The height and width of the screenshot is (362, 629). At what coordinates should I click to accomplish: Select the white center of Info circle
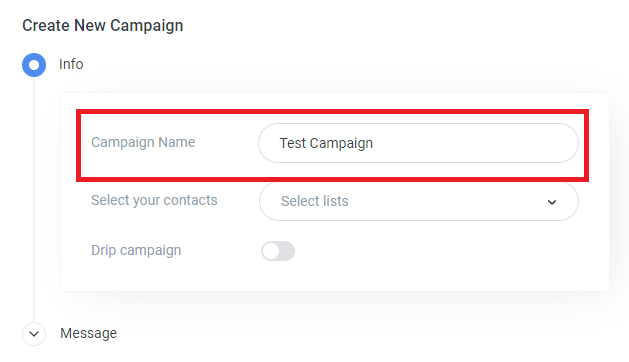[x=34, y=65]
